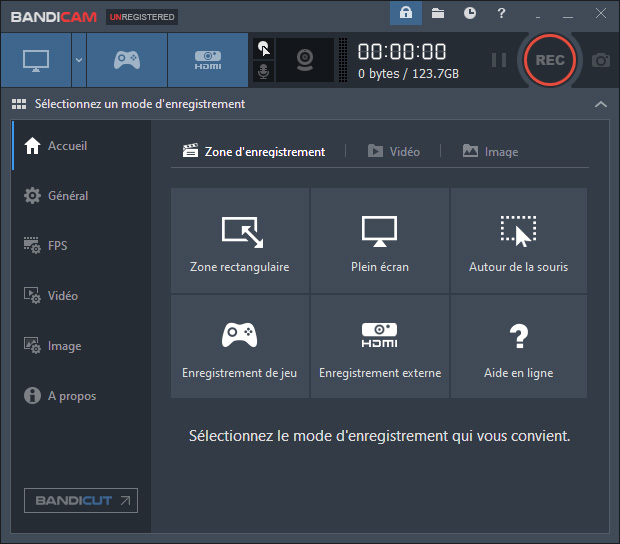The width and height of the screenshot is (620, 544).
Task: Click the 00:00:00 recording timer
Action: (x=402, y=51)
